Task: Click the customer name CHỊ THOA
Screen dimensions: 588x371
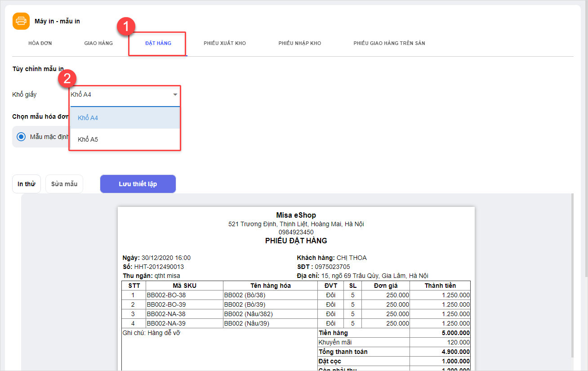Action: [x=352, y=258]
